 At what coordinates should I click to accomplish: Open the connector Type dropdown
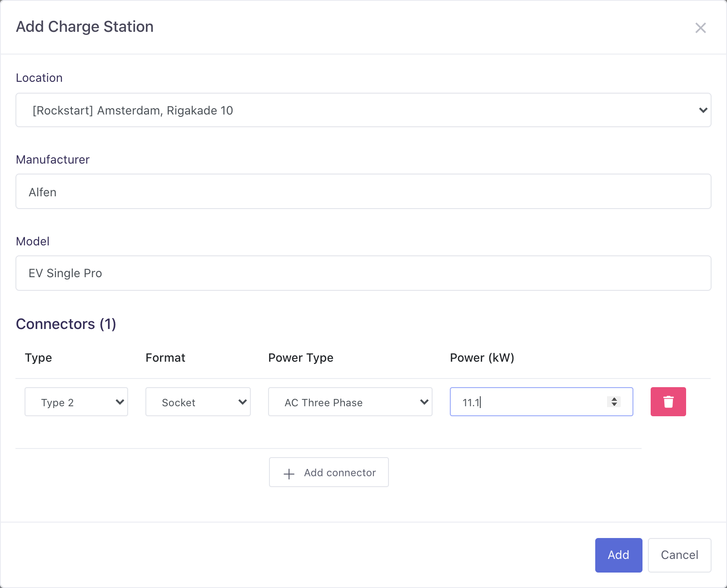[x=76, y=402]
